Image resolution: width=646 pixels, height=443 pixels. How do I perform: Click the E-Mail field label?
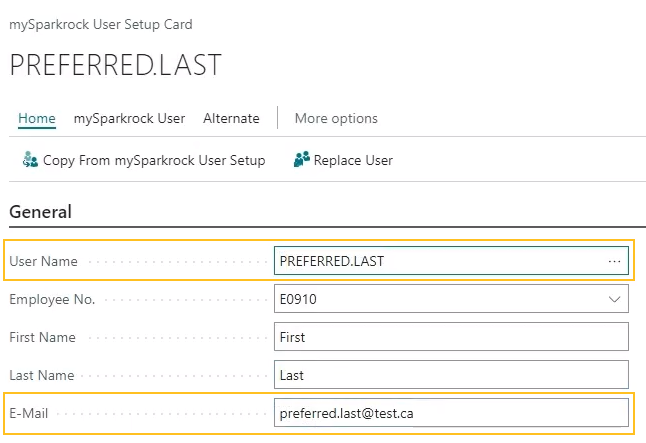[x=28, y=413]
